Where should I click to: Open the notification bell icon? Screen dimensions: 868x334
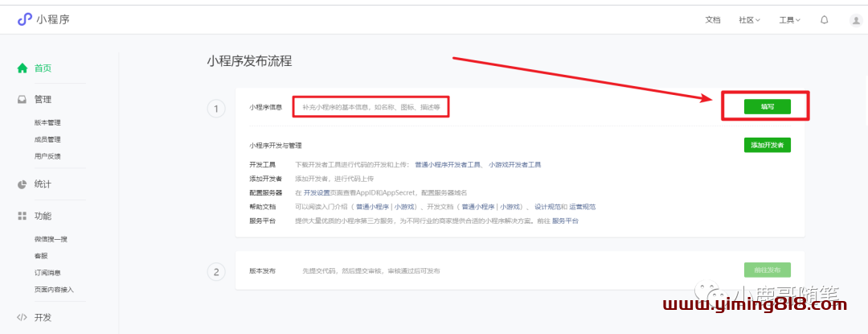(824, 20)
